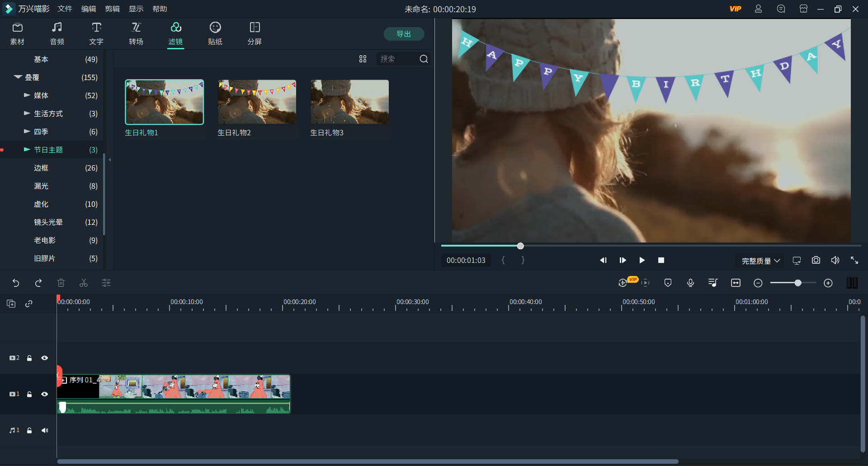This screenshot has height=466, width=868.
Task: Mute audio track 1 speaker icon
Action: (x=45, y=430)
